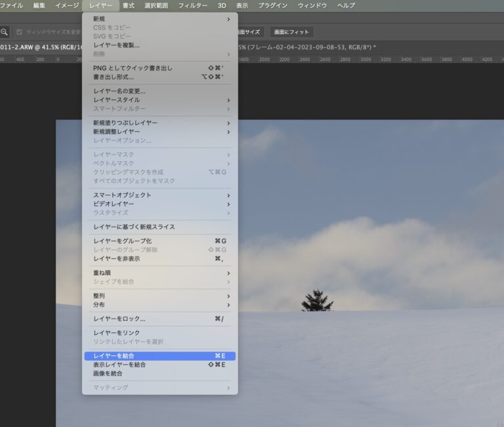Open the 新規調整レイヤー submenu

click(116, 131)
